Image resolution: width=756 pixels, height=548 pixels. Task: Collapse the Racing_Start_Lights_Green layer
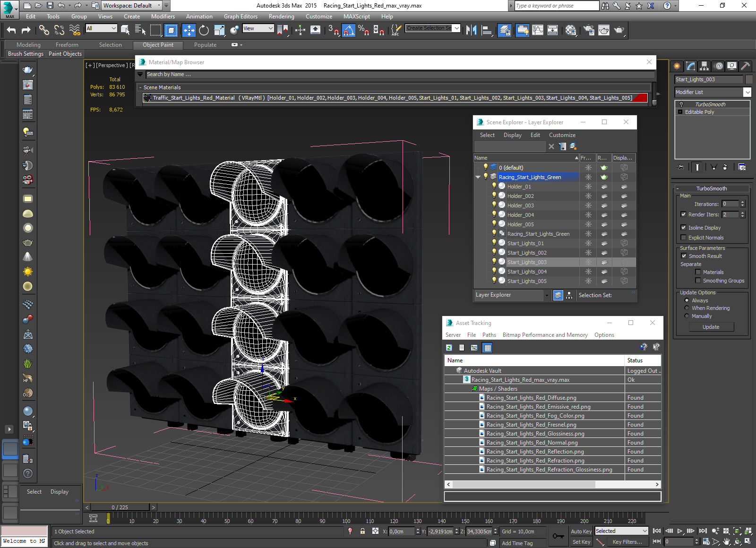coord(478,177)
